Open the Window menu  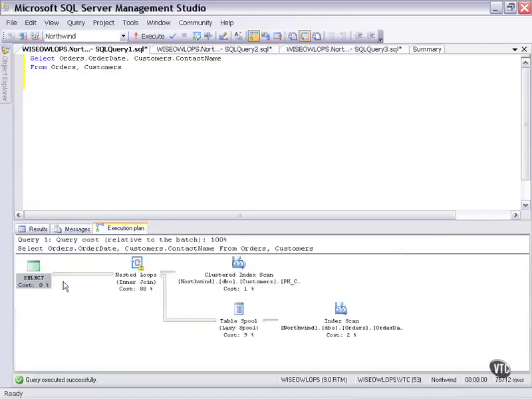158,23
